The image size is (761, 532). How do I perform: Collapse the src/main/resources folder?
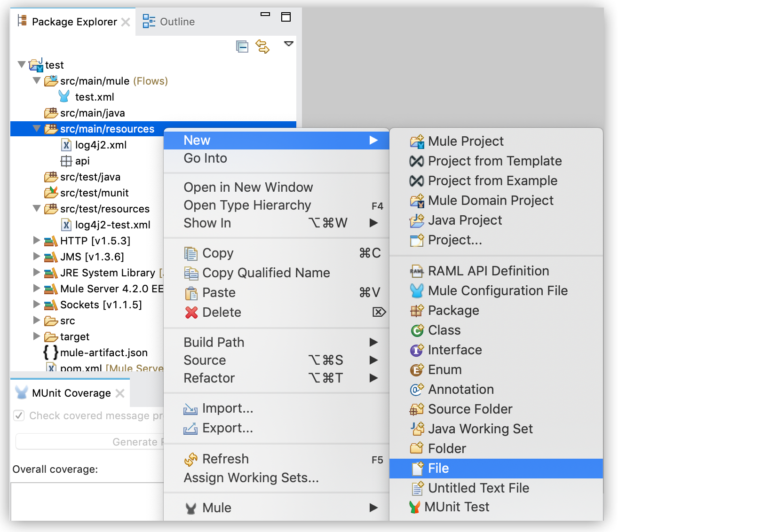37,129
